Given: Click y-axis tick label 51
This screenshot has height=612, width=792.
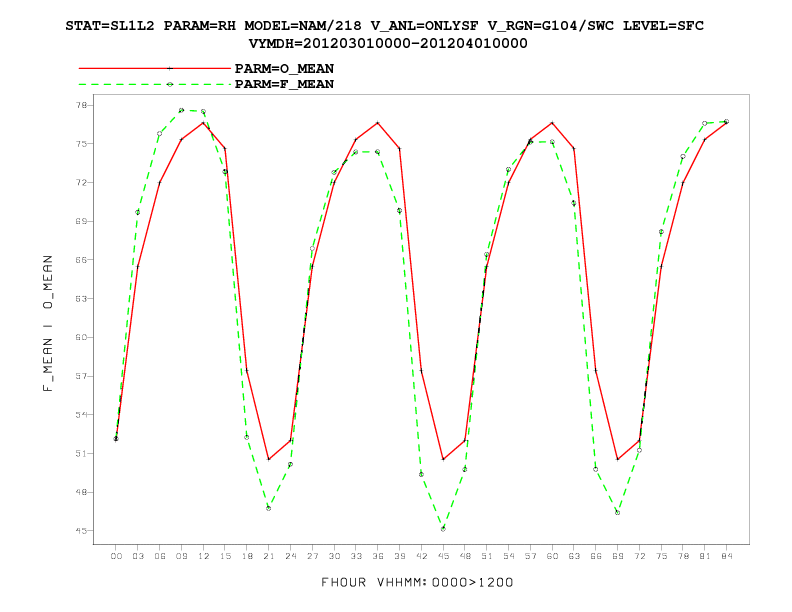Looking at the screenshot, I should tap(81, 453).
